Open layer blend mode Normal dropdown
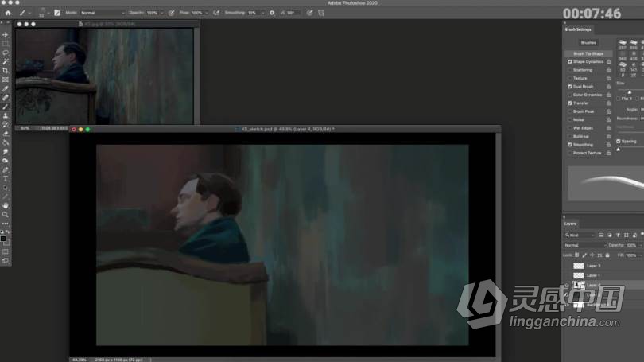This screenshot has width=644, height=362. click(585, 245)
